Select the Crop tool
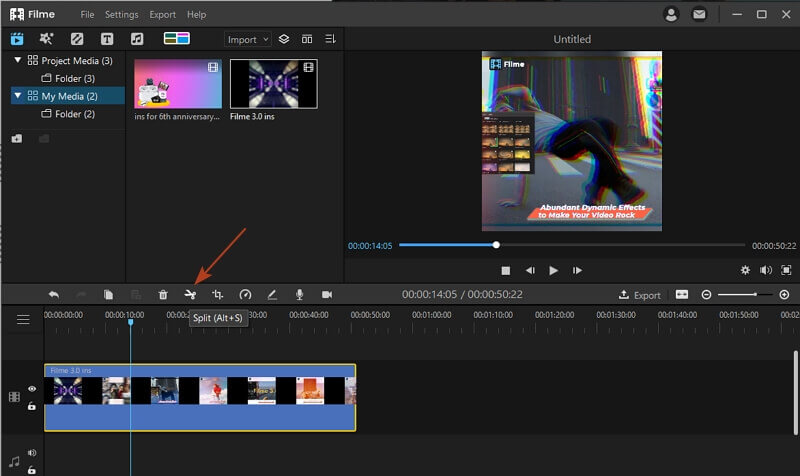Screen dimensions: 800x476 tap(217, 294)
